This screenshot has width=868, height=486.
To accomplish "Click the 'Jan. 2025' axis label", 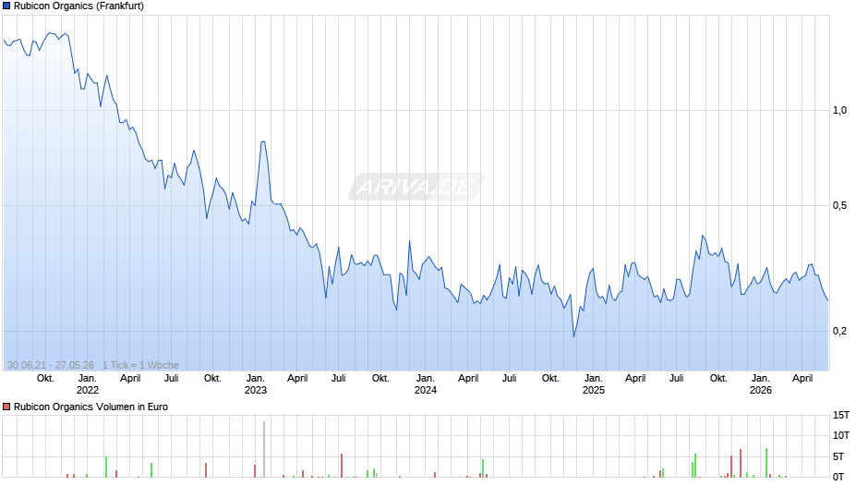I will 594,384.
